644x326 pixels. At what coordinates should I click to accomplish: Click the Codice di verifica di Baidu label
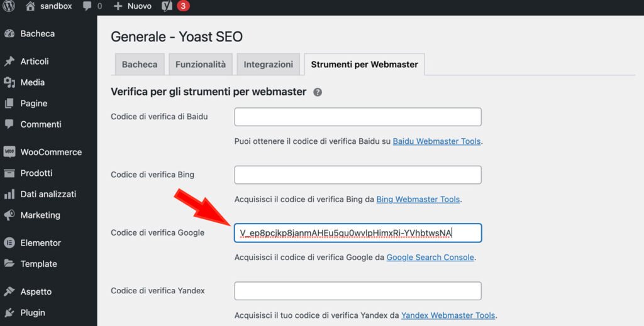tap(159, 116)
